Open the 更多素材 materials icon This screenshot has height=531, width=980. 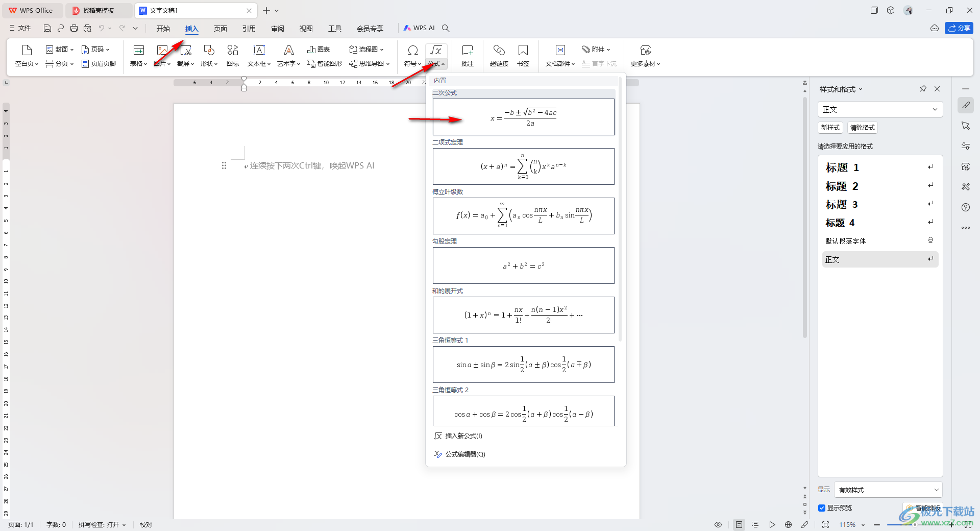point(645,51)
